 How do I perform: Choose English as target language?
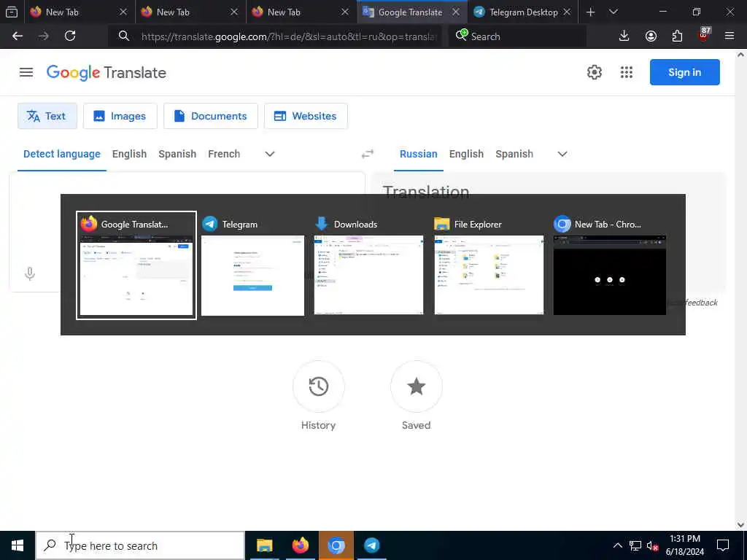point(466,154)
